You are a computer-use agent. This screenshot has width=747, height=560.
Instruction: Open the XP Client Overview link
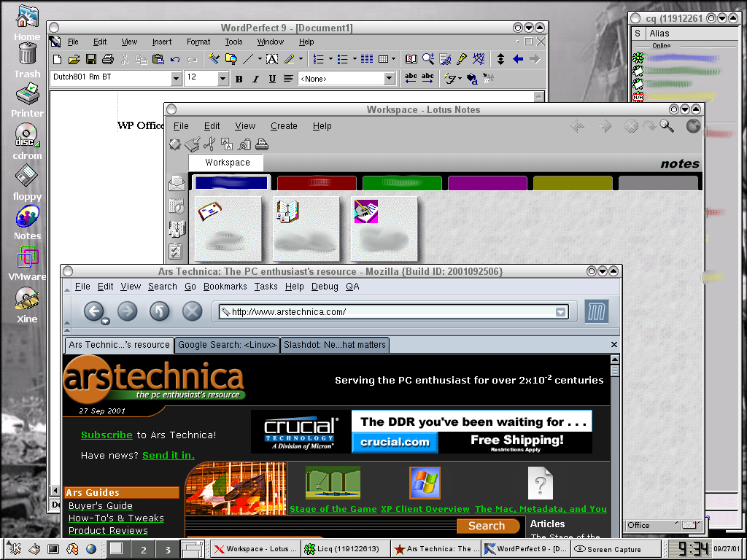click(x=425, y=509)
